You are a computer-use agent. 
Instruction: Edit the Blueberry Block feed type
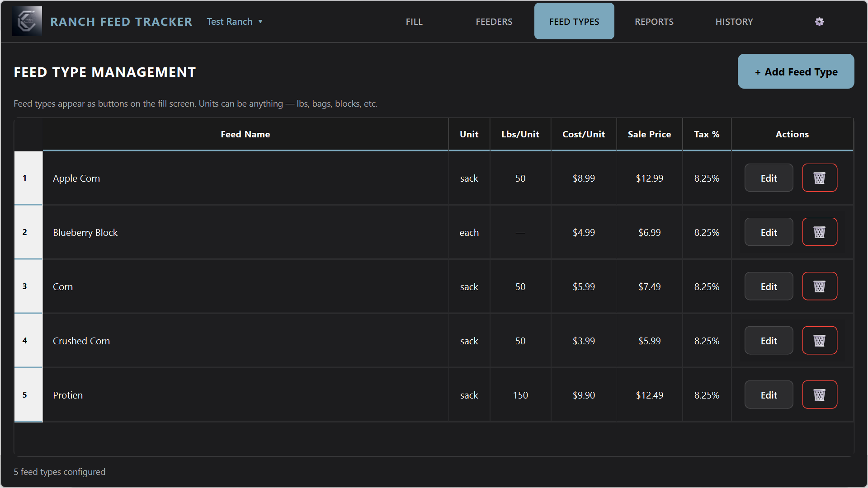(x=769, y=232)
